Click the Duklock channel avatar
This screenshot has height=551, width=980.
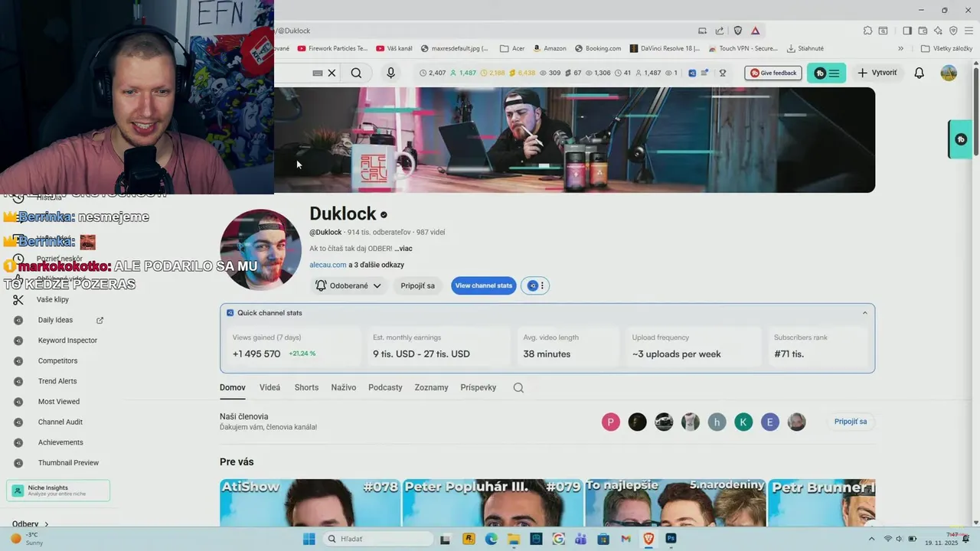pos(260,249)
